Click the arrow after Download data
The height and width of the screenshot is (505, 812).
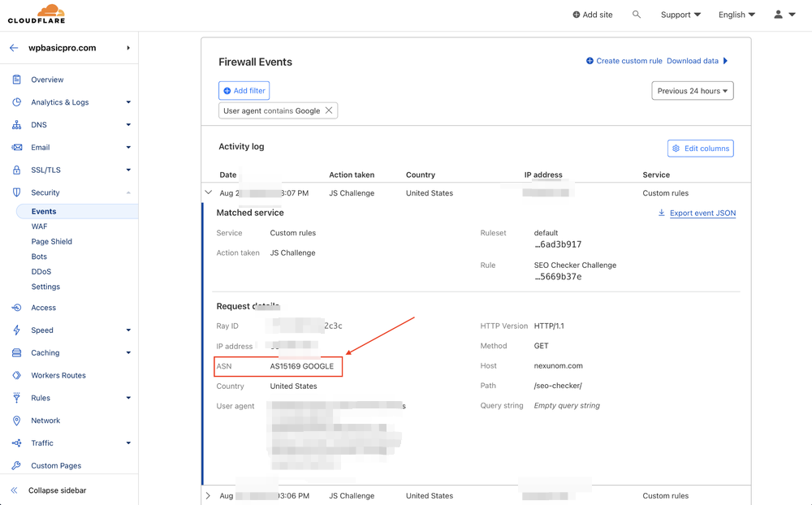point(725,61)
